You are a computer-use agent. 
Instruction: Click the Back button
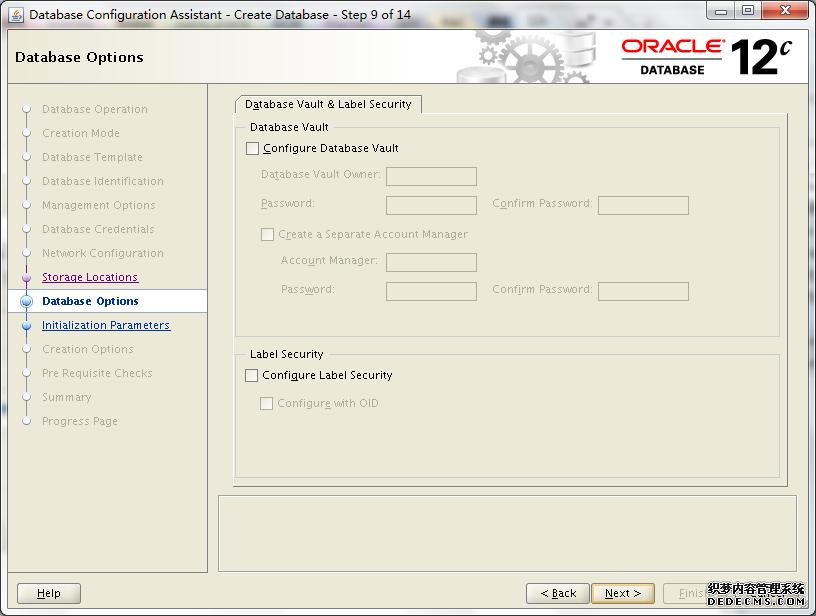coord(558,593)
